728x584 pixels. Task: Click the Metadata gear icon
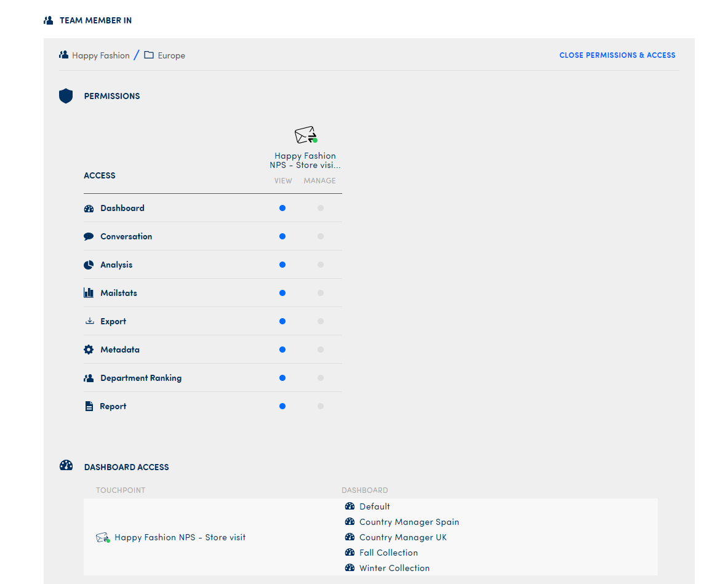pos(89,350)
